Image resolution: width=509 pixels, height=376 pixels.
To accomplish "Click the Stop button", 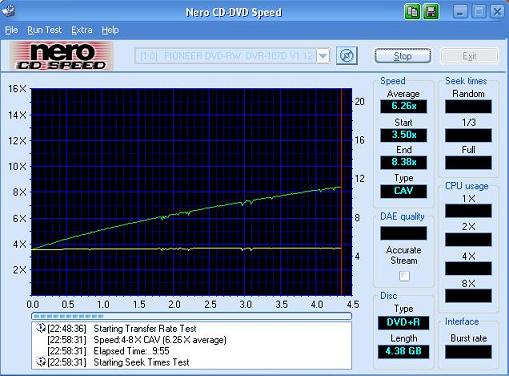I will (x=403, y=56).
